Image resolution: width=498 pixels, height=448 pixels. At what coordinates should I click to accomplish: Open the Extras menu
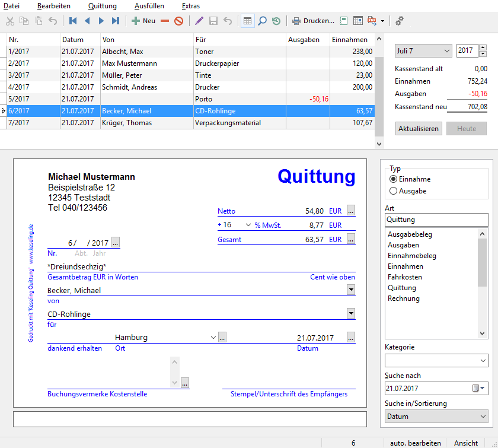191,6
